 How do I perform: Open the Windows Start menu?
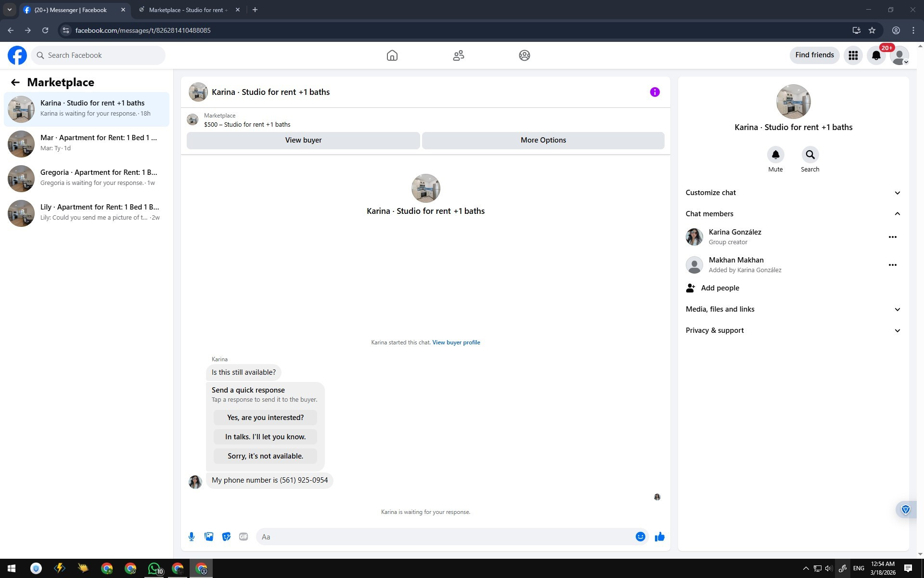12,568
